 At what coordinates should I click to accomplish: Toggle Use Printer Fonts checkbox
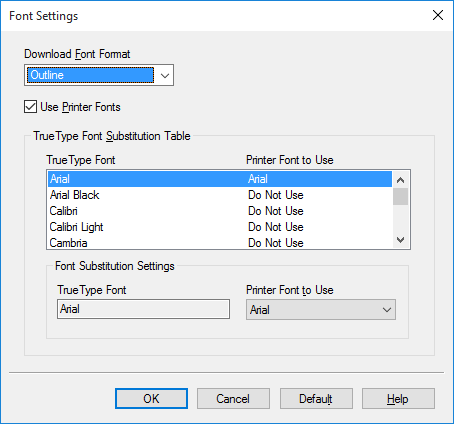(x=30, y=107)
